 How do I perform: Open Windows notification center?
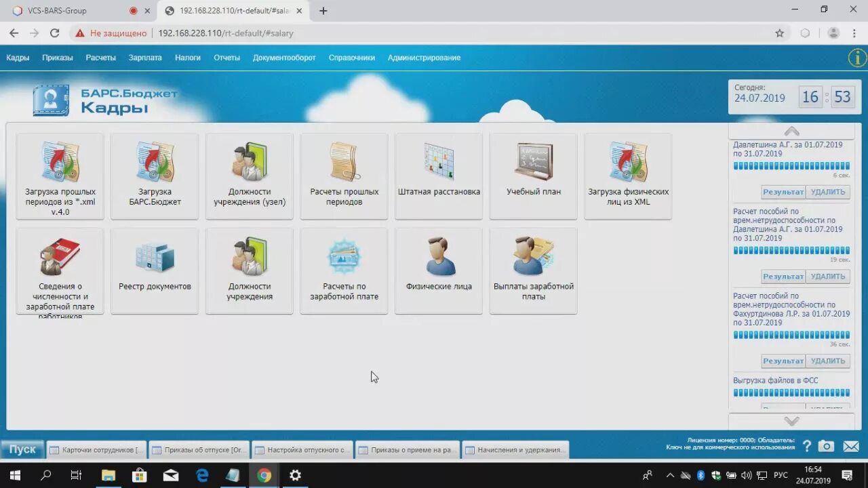point(847,475)
